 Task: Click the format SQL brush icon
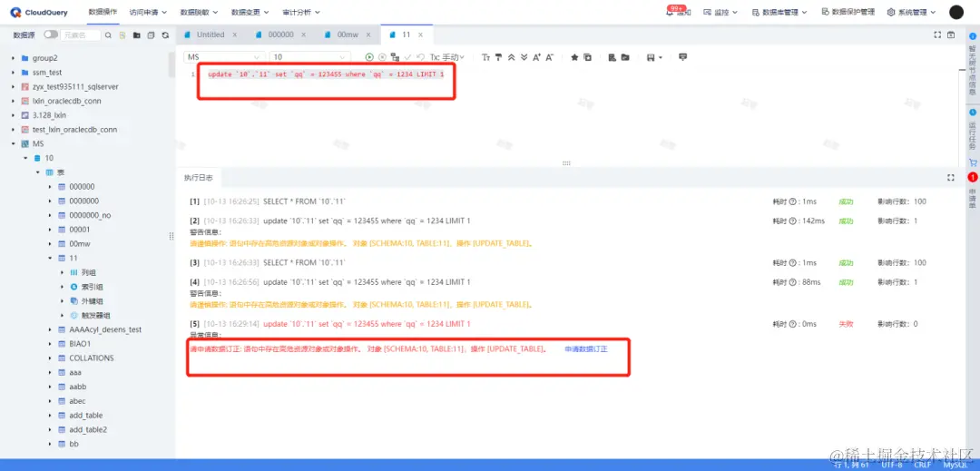(x=499, y=57)
